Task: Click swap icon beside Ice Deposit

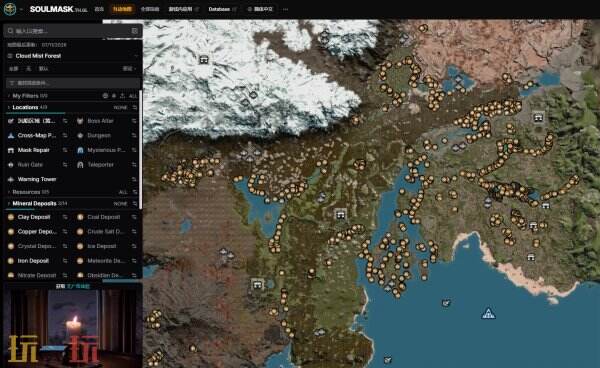Action: pos(134,246)
